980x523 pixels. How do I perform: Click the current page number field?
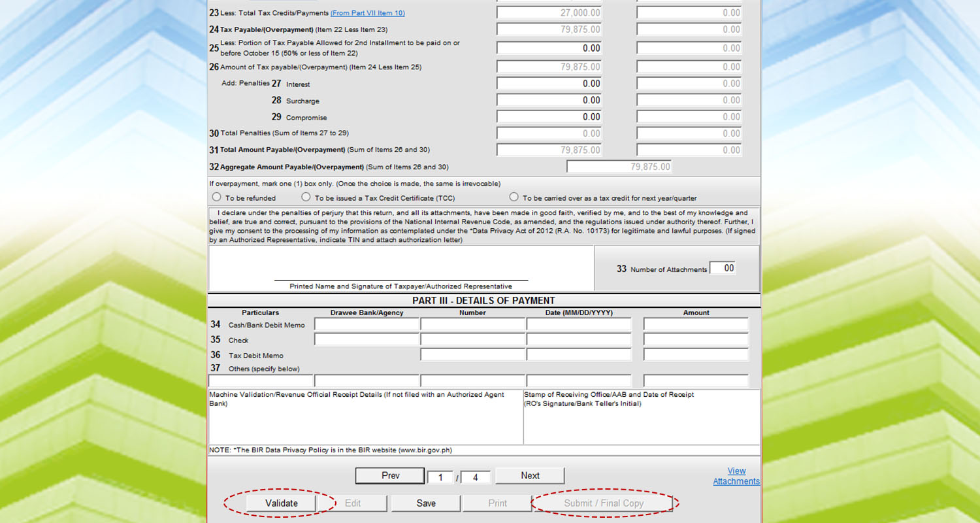point(441,477)
